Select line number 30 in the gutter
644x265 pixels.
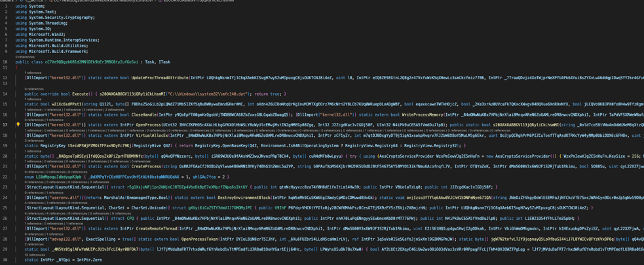(5, 260)
